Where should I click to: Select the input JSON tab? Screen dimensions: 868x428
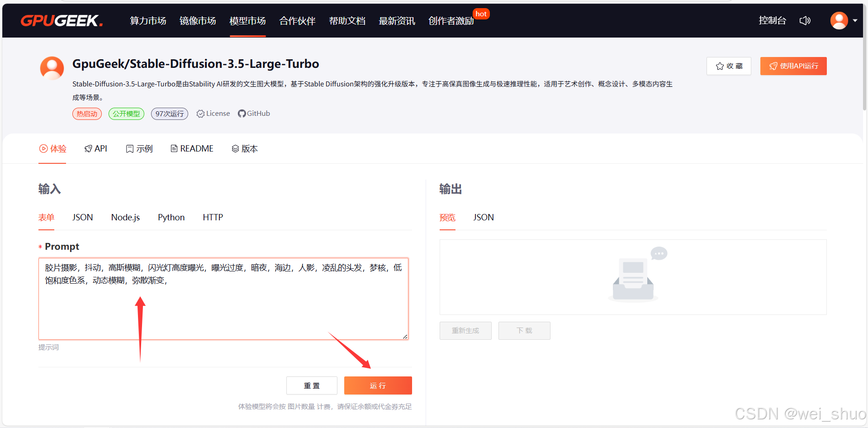tap(83, 218)
